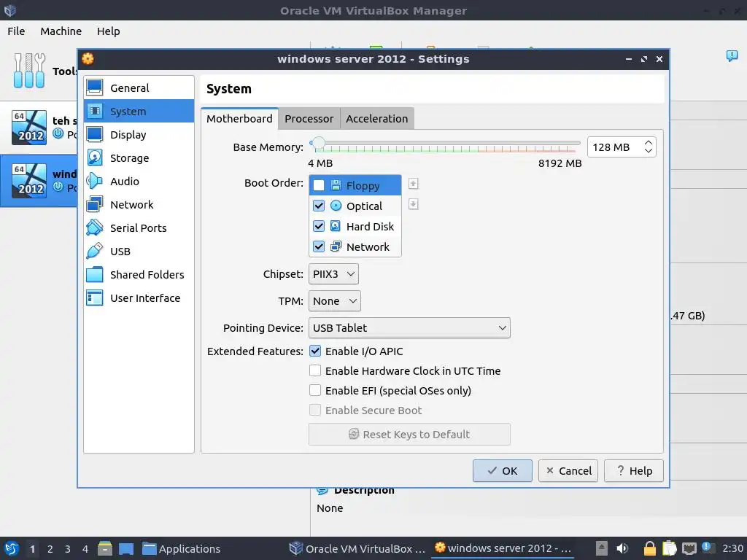Click the Floppy disk icon in boot order

[x=336, y=185]
